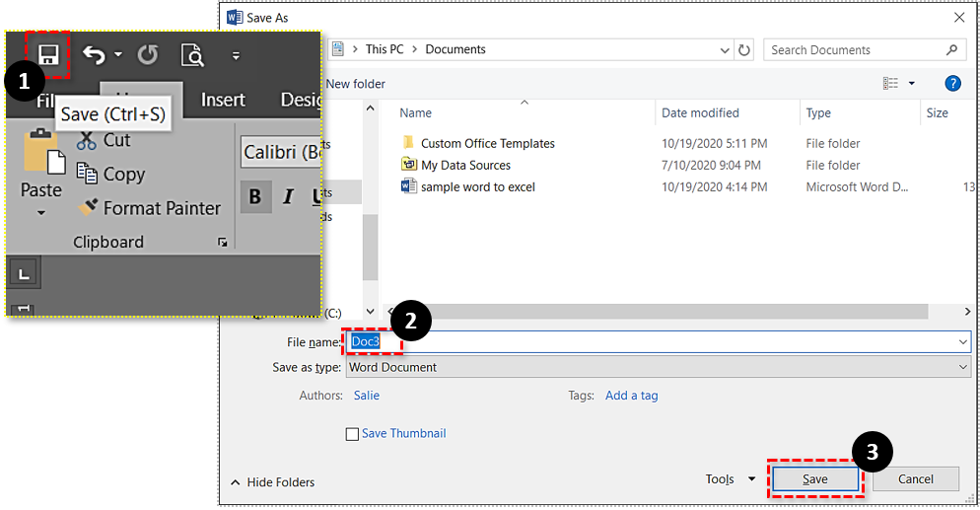Sort files by the Type column

click(x=818, y=113)
